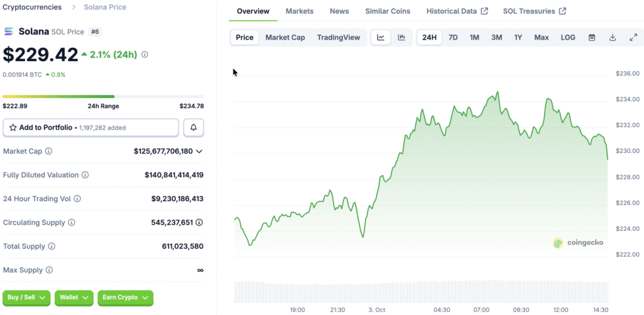Viewport: 644px width, 315px height.
Task: Click the download chart data icon
Action: (613, 38)
